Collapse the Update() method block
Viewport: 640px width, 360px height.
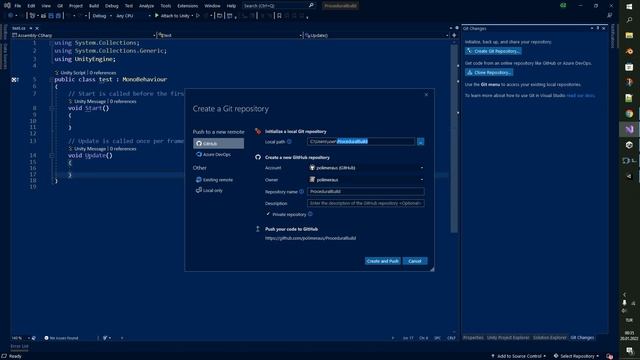pyautogui.click(x=51, y=156)
